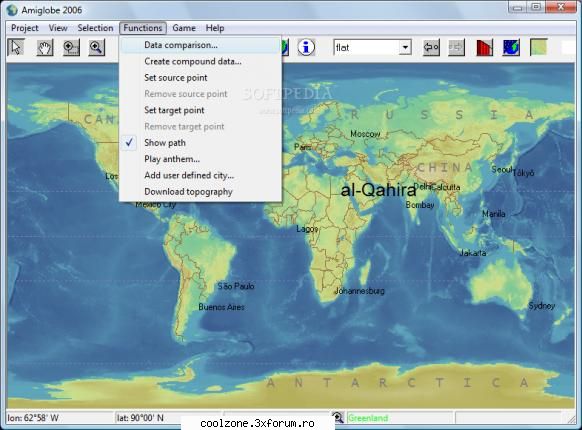Choose the zoom-to-region tool
582x430 pixels.
click(x=71, y=48)
